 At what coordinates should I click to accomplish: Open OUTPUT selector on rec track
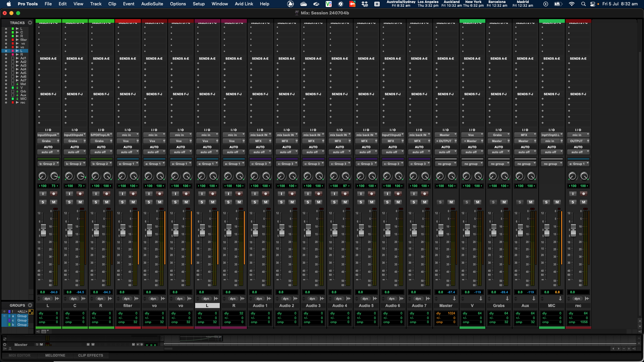click(577, 141)
